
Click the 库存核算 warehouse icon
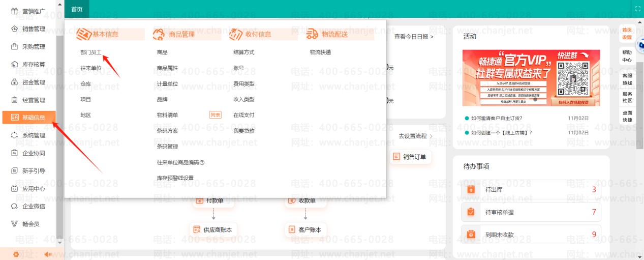(14, 64)
